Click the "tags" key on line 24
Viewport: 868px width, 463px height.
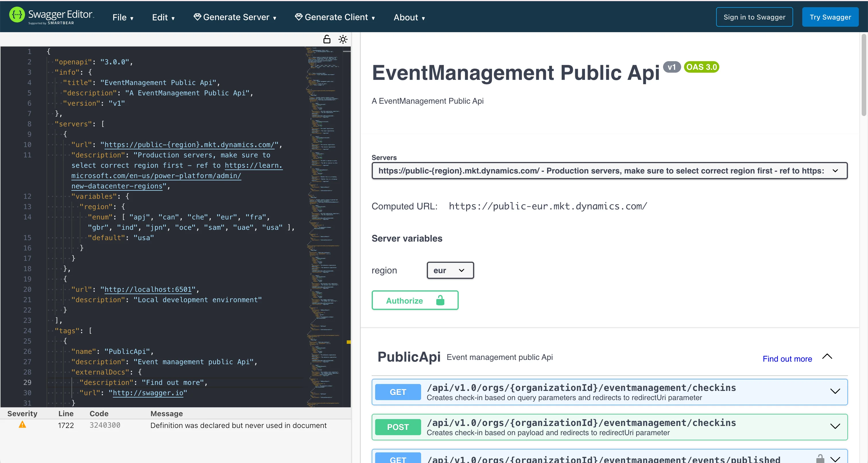pyautogui.click(x=67, y=331)
